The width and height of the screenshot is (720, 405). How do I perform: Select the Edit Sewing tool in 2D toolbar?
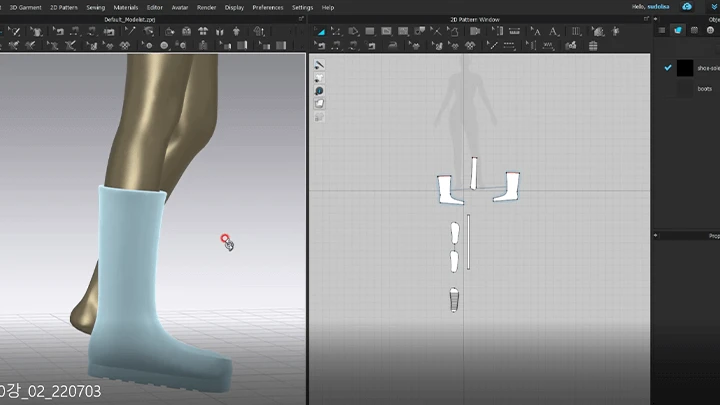click(x=320, y=45)
